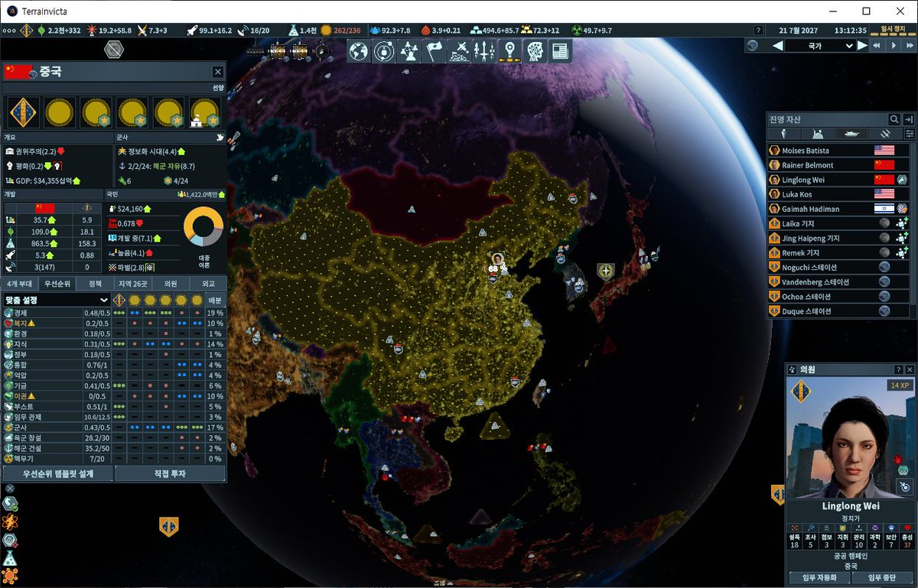Filter faction assets by habitats
The height and width of the screenshot is (588, 918).
[818, 133]
